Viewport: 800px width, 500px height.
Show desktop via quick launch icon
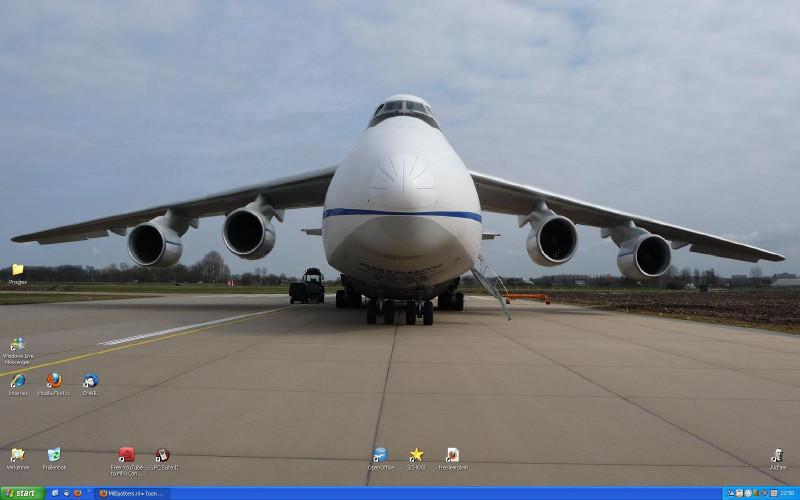tap(55, 493)
